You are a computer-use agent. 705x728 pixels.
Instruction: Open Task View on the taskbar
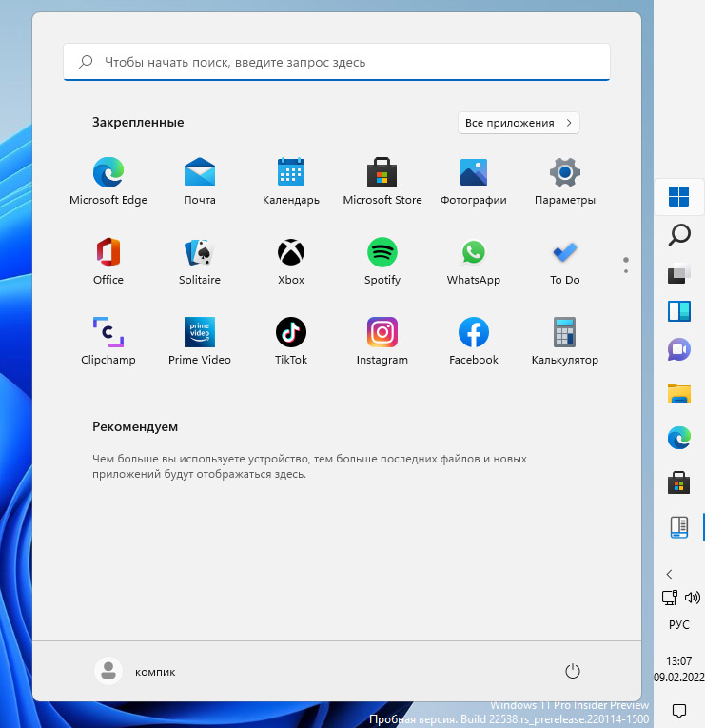(679, 273)
